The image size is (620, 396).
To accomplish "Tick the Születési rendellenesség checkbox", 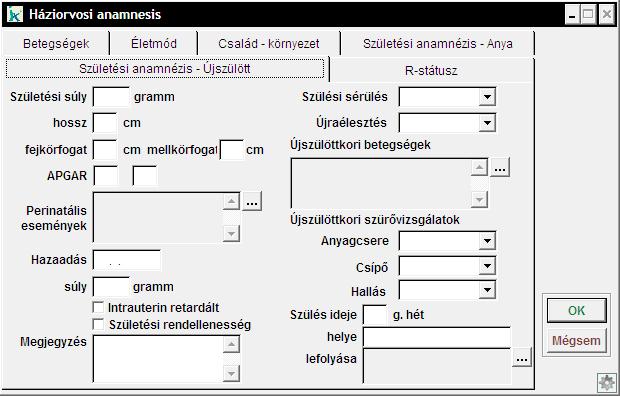I will coord(98,324).
